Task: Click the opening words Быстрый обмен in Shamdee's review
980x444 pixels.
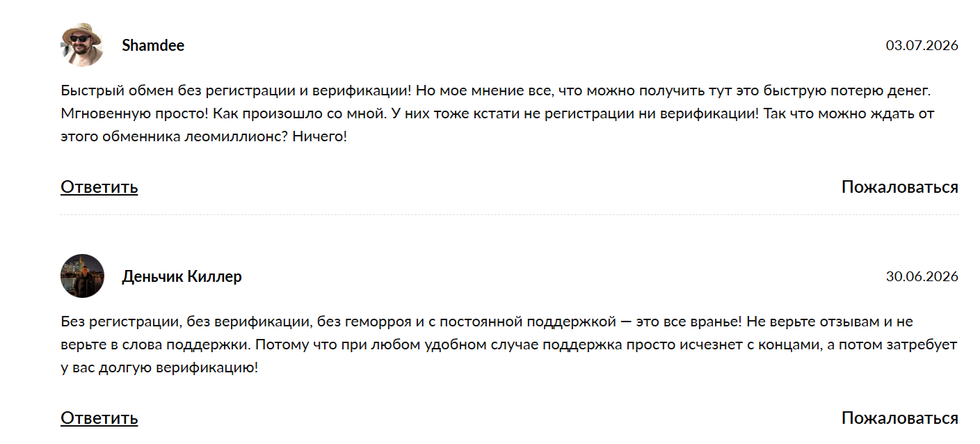Action: pyautogui.click(x=107, y=90)
